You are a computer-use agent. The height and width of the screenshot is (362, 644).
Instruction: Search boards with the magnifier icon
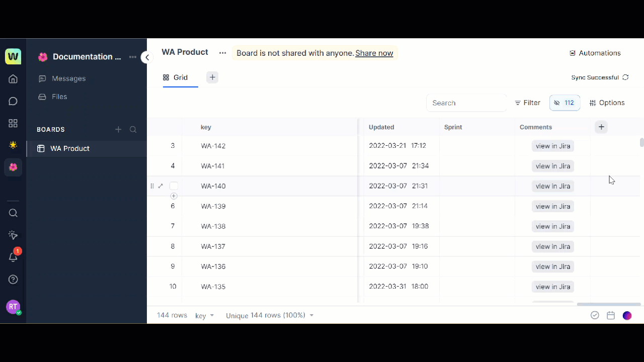[x=133, y=130]
